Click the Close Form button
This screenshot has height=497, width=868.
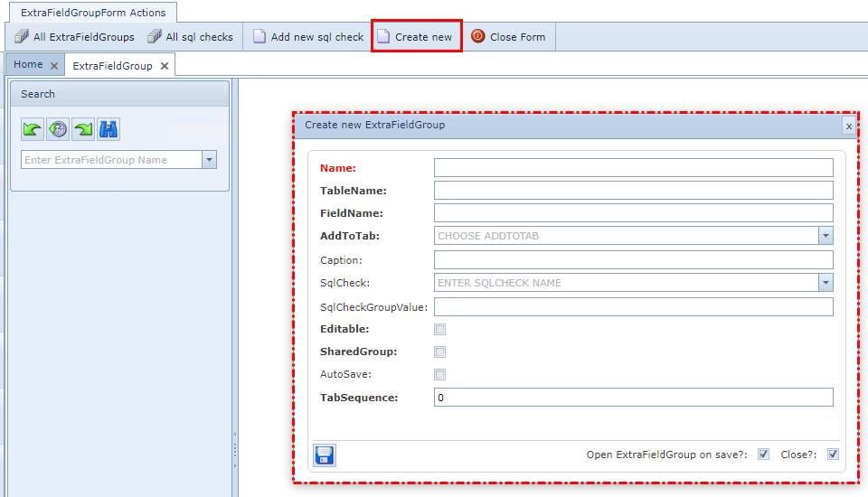click(508, 37)
